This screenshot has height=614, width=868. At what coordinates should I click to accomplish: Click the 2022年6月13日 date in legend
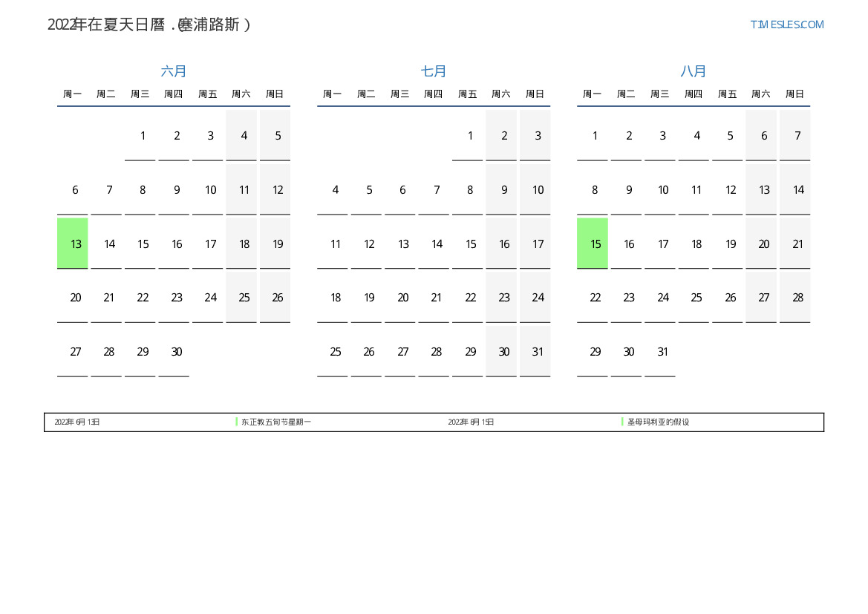point(77,422)
